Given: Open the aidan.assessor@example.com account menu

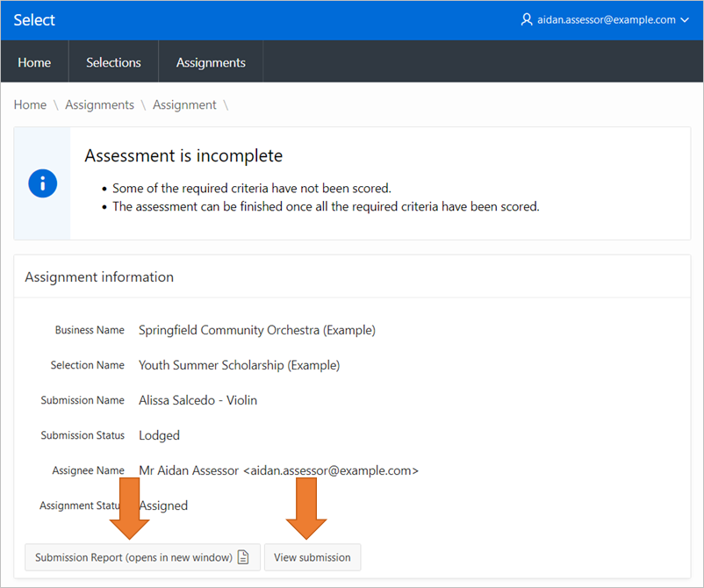Looking at the screenshot, I should (x=606, y=19).
